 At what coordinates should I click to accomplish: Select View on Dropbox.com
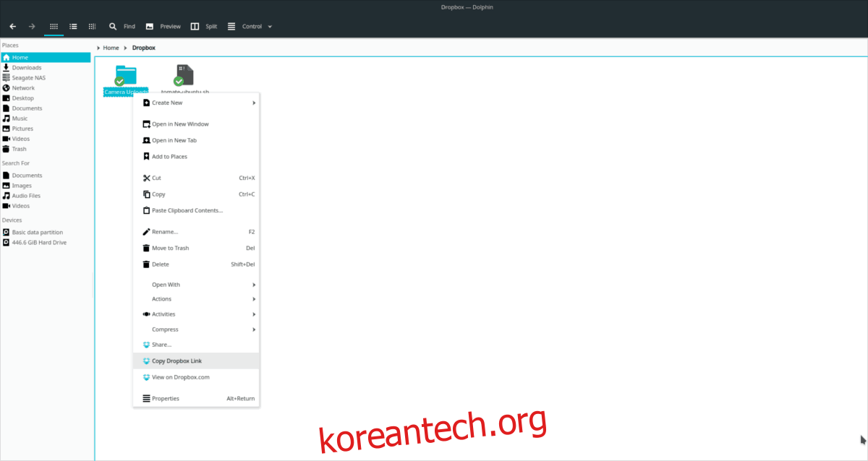[180, 376]
